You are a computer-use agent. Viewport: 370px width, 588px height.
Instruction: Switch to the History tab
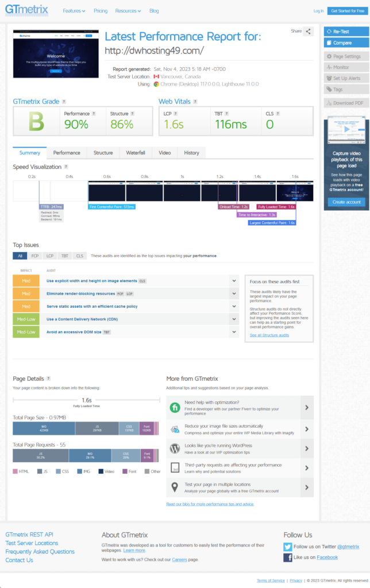[191, 153]
